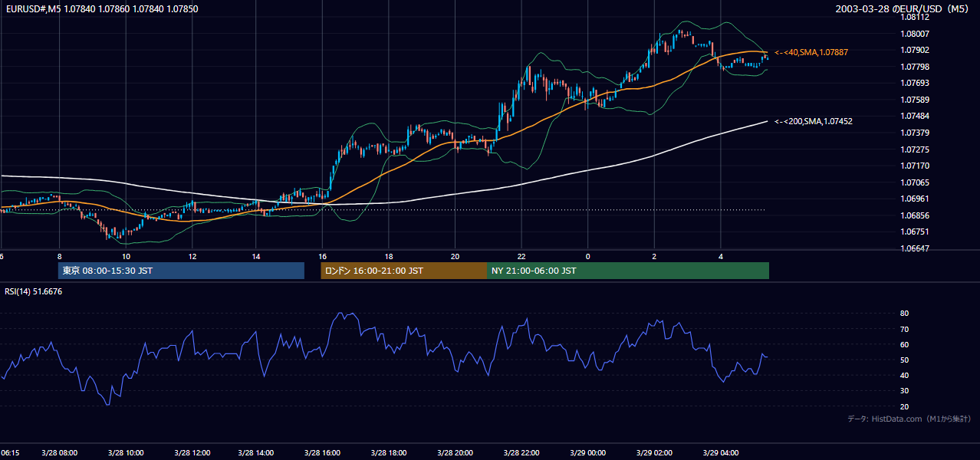Click price axis value 1.07379
Viewport: 980px width, 460px height.
pyautogui.click(x=915, y=133)
